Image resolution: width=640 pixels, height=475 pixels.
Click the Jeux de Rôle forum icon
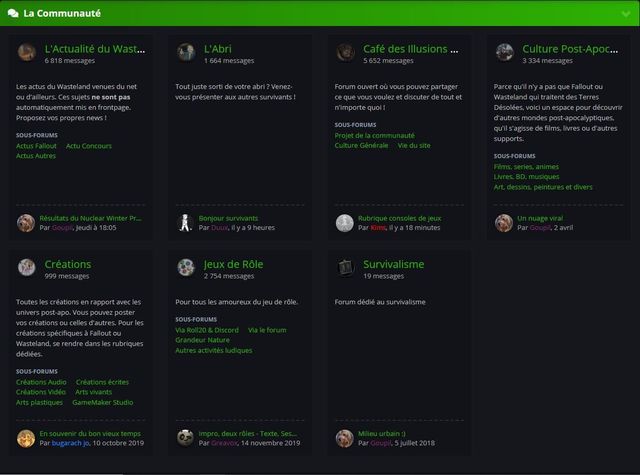pyautogui.click(x=186, y=268)
